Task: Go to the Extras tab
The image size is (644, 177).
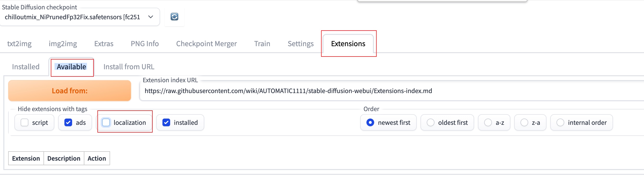Action: click(x=104, y=44)
